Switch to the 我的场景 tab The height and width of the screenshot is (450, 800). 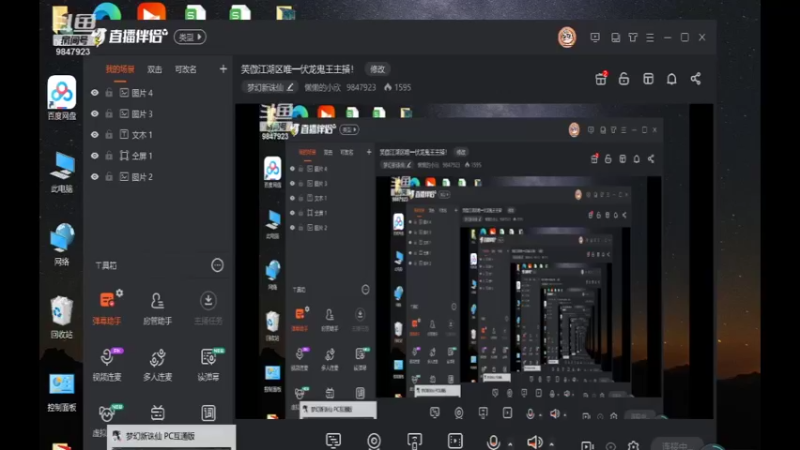click(120, 69)
